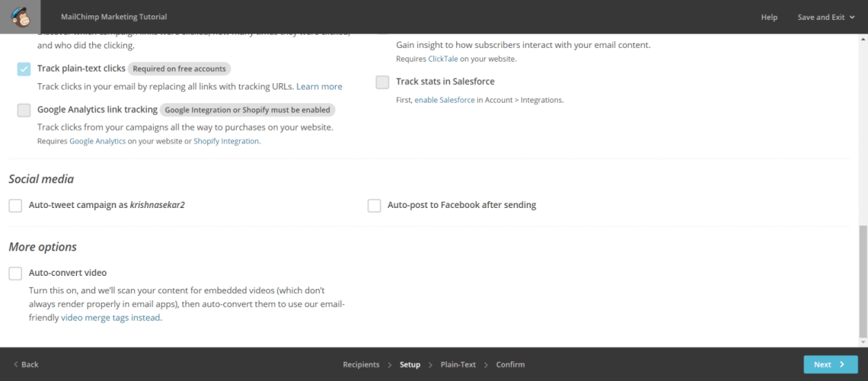
Task: Turn on the Auto-convert video checkbox
Action: tap(15, 273)
